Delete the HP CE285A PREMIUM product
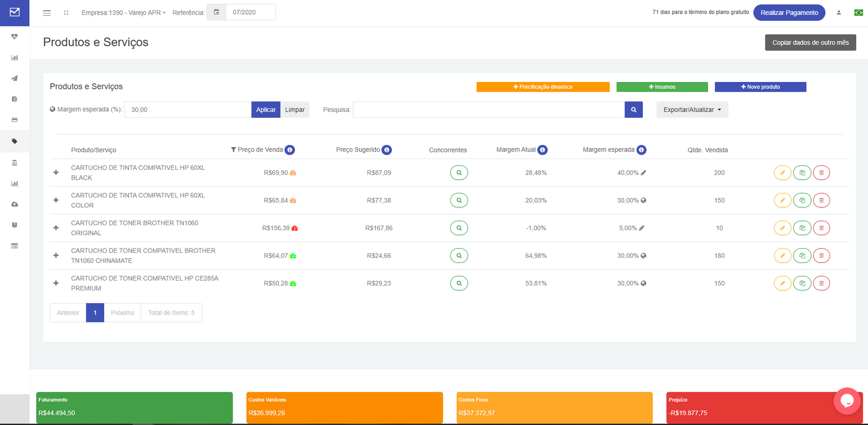This screenshot has width=868, height=425. tap(821, 283)
